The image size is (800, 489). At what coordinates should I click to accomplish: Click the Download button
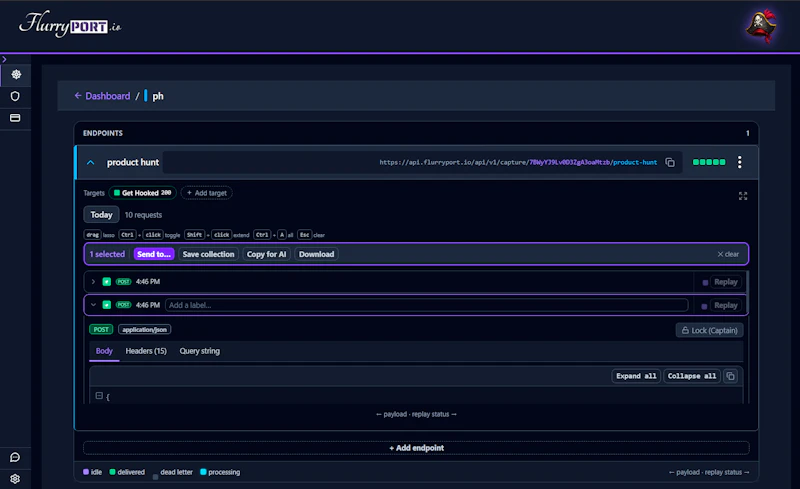[x=316, y=254]
